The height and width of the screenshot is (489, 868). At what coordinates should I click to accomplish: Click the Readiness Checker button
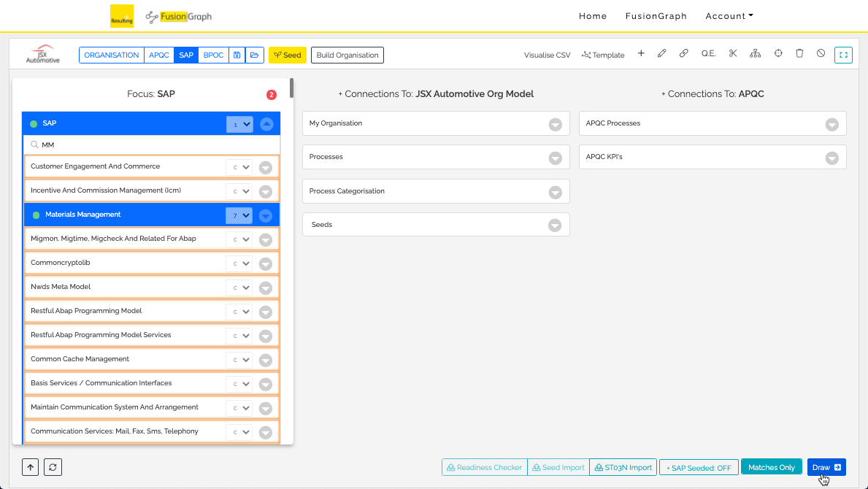[x=485, y=467]
